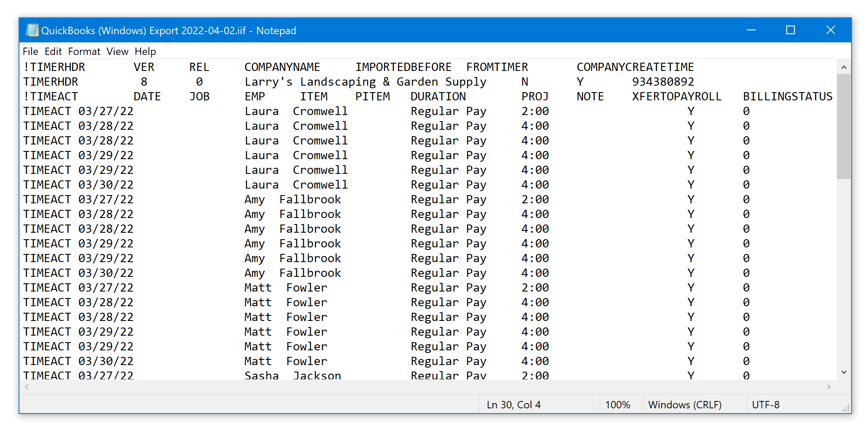Click the IMPORTEDBEFORE column header

(403, 67)
